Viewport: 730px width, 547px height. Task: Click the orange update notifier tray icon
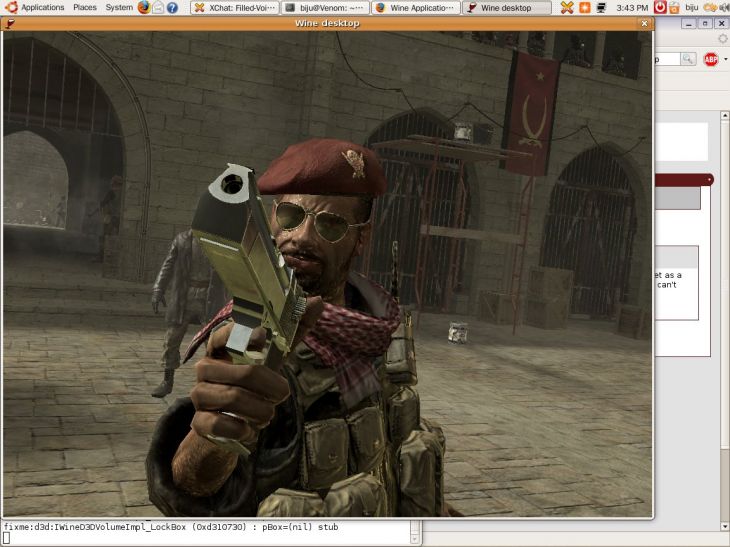[584, 7]
